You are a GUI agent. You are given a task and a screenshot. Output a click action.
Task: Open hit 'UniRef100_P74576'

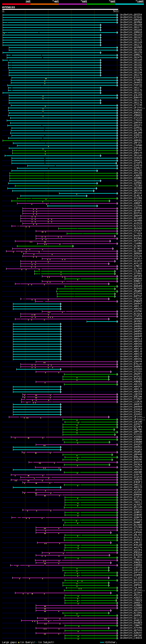tap(131, 316)
